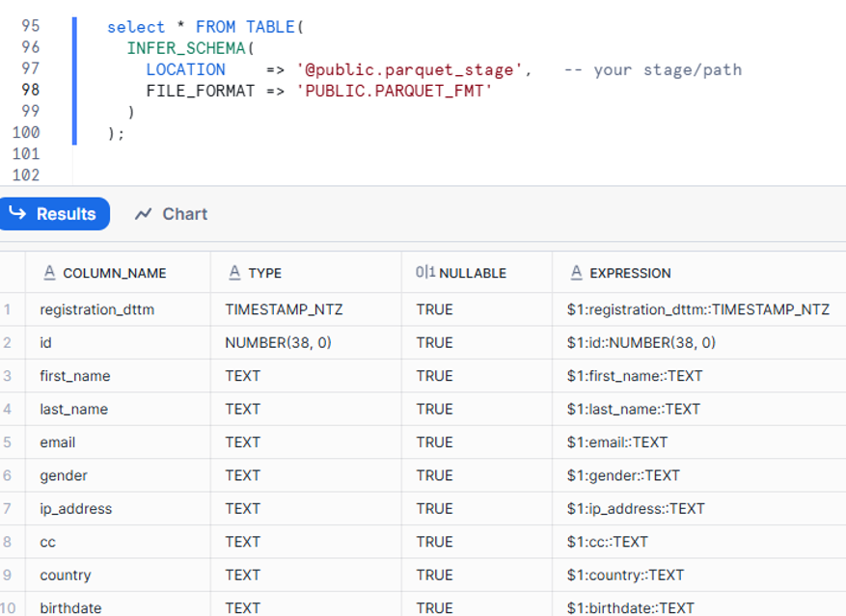
Task: Click the Chart line graph icon
Action: [x=144, y=214]
